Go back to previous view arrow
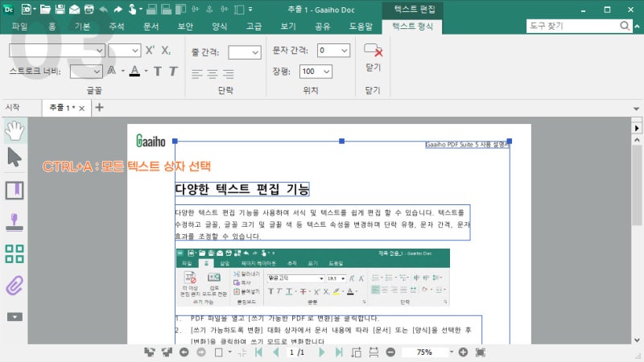 click(184, 352)
